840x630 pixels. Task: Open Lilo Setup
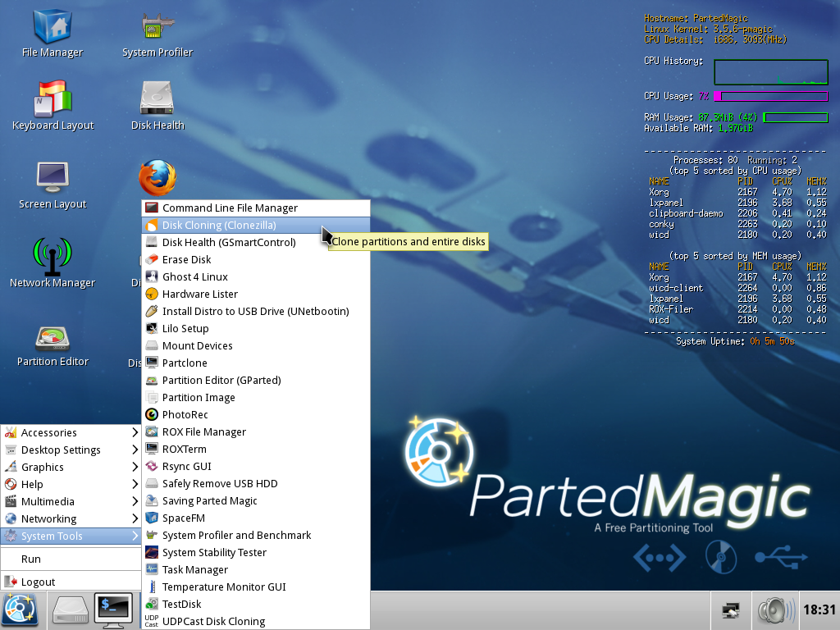click(x=256, y=328)
